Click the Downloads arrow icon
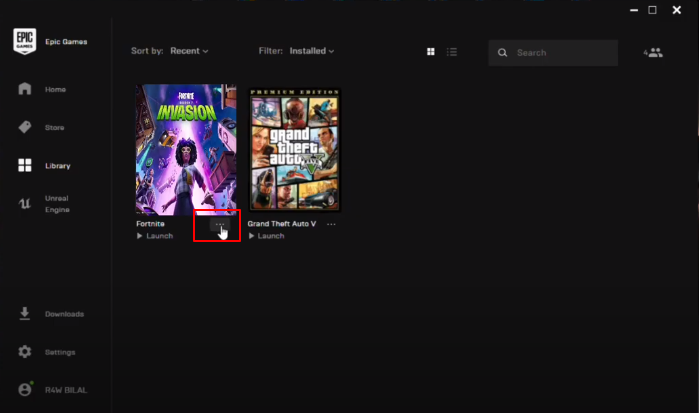 [25, 314]
